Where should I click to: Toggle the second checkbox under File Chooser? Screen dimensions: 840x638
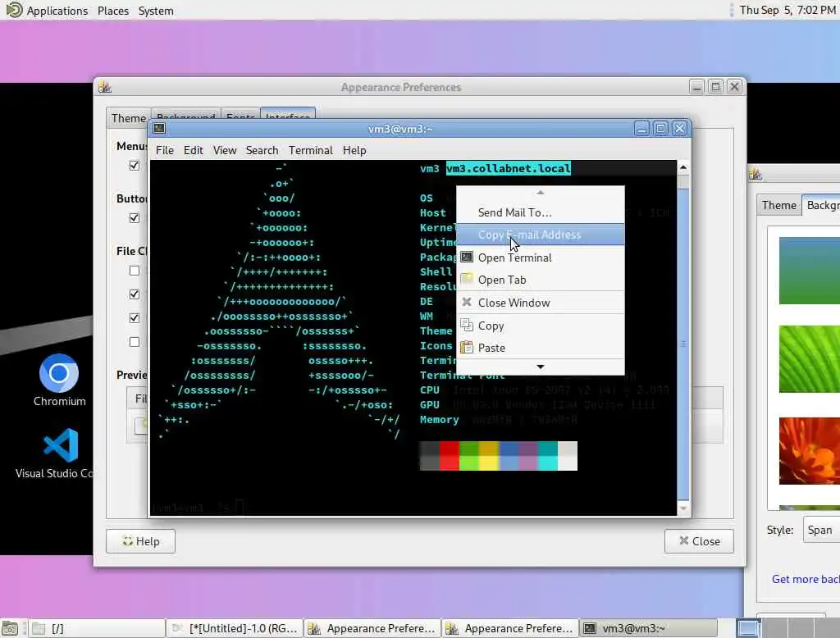click(x=135, y=294)
